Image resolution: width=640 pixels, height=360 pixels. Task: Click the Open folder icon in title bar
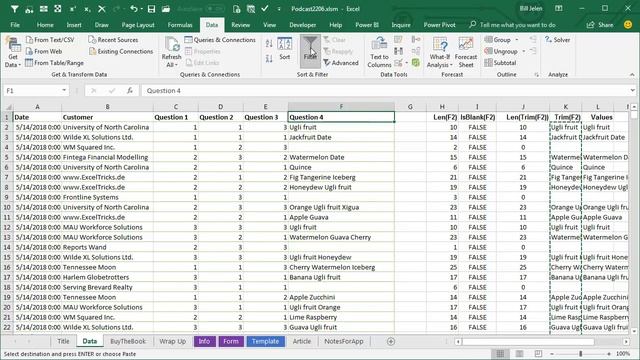[166, 9]
